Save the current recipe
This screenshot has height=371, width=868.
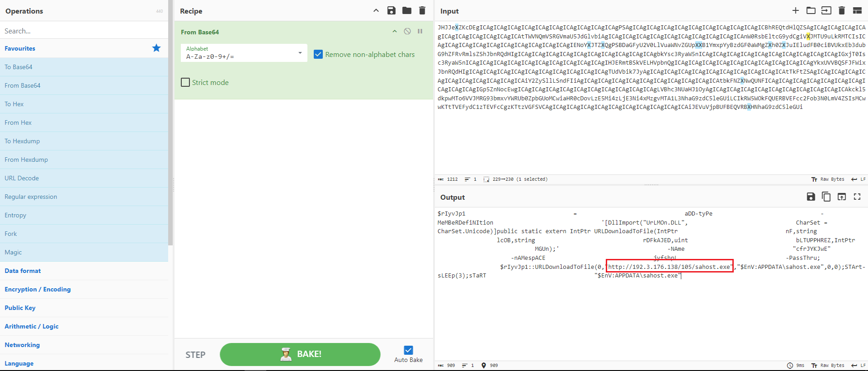(x=392, y=10)
